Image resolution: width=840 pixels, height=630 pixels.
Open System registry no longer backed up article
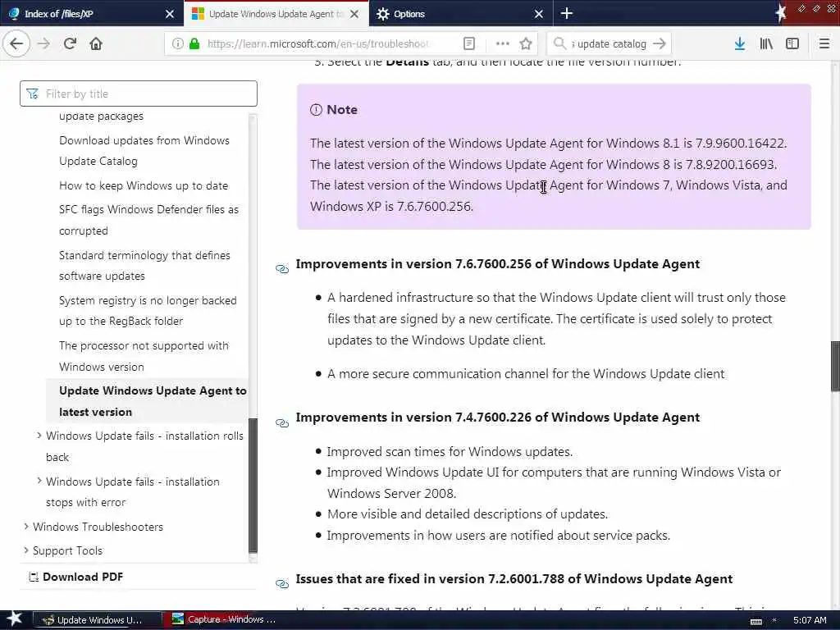148,310
